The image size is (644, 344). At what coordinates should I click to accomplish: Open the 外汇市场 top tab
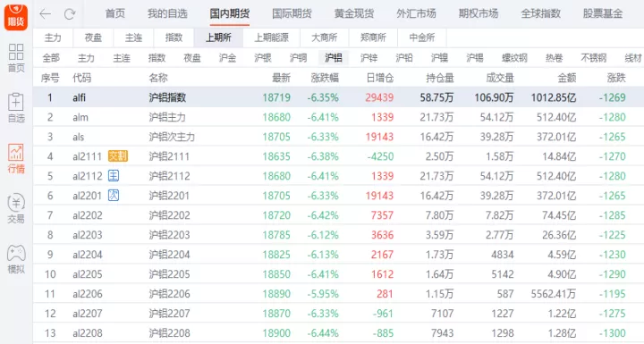point(416,13)
